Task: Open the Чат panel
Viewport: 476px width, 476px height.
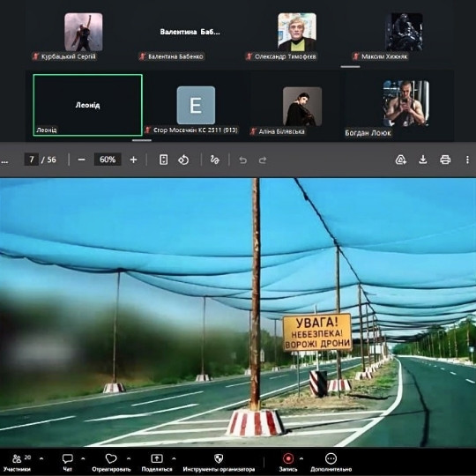Action: click(x=67, y=463)
